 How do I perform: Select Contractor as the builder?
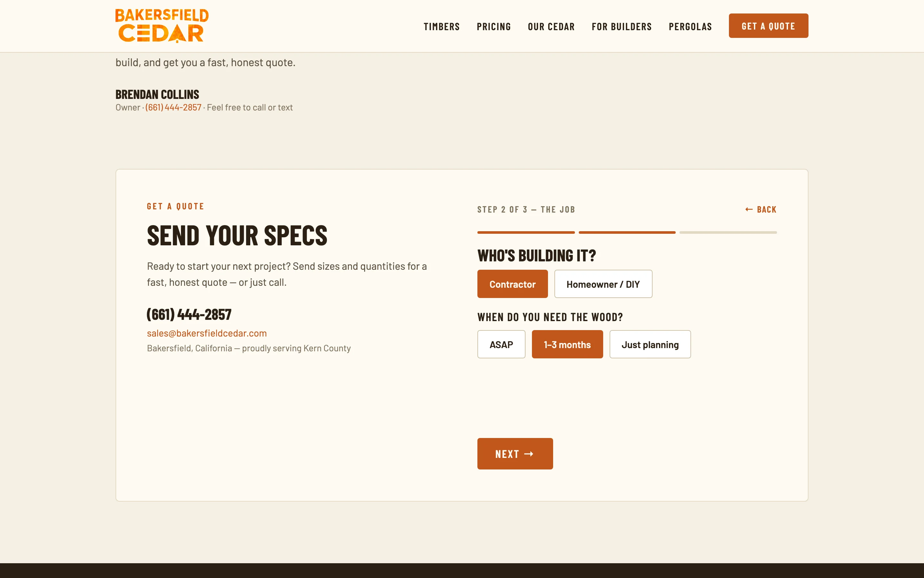click(512, 284)
